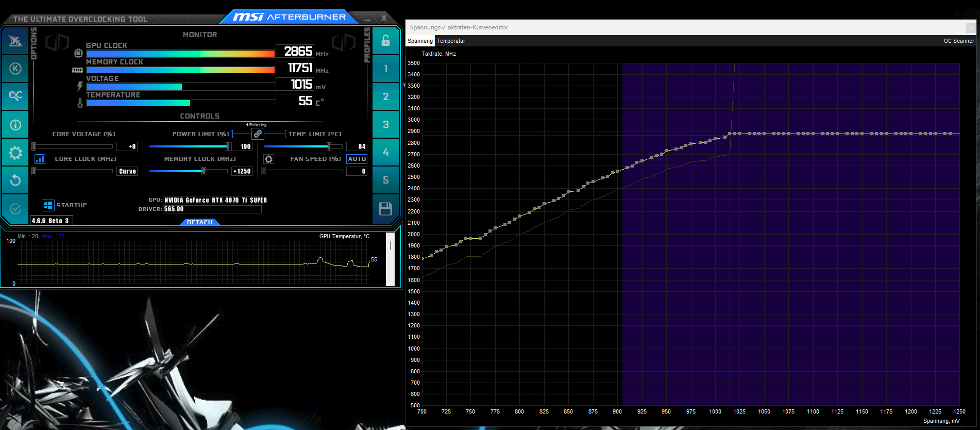
Task: Close the curve editor window
Action: point(970,27)
